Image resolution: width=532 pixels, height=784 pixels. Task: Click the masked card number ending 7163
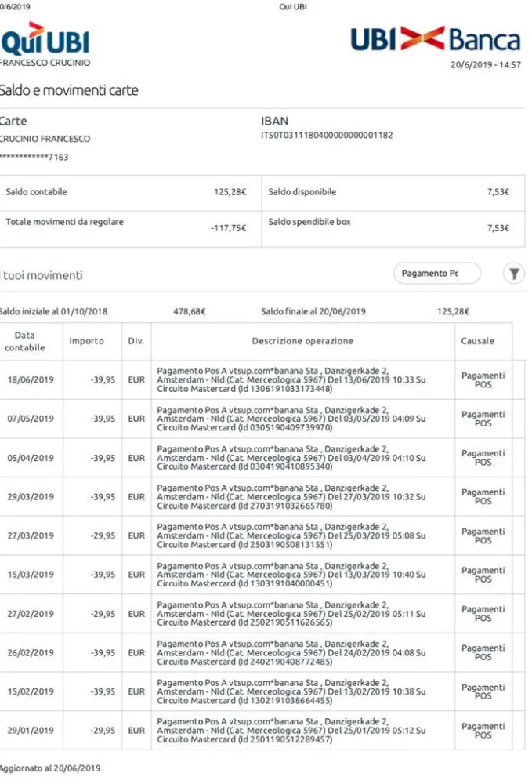click(34, 157)
